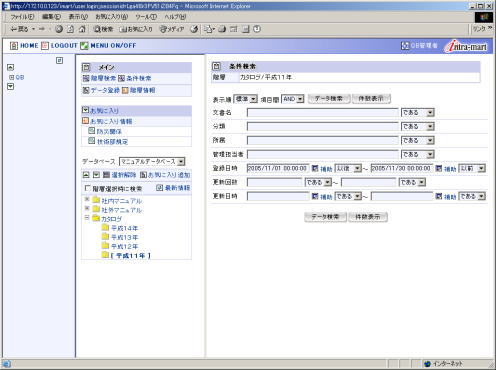
Task: Open the 文書名 condition dropdown
Action: click(417, 113)
